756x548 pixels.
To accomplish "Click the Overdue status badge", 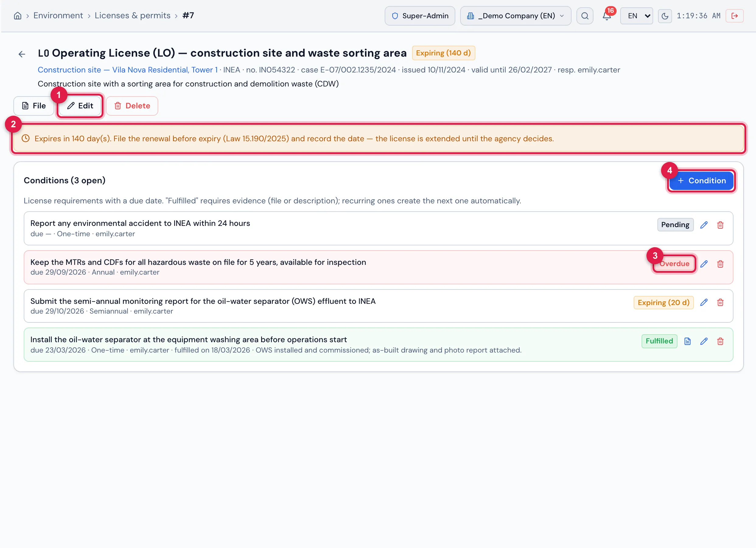I will pyautogui.click(x=674, y=264).
